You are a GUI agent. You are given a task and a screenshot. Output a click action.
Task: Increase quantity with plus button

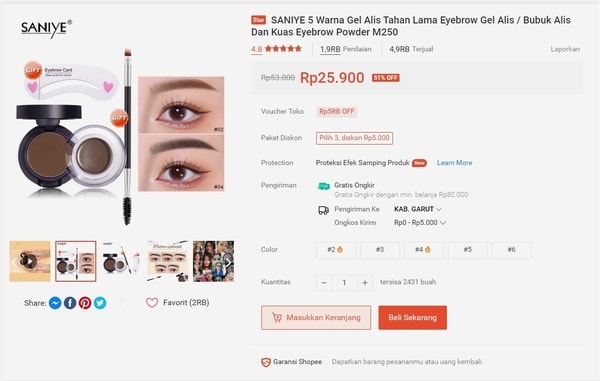pos(365,283)
